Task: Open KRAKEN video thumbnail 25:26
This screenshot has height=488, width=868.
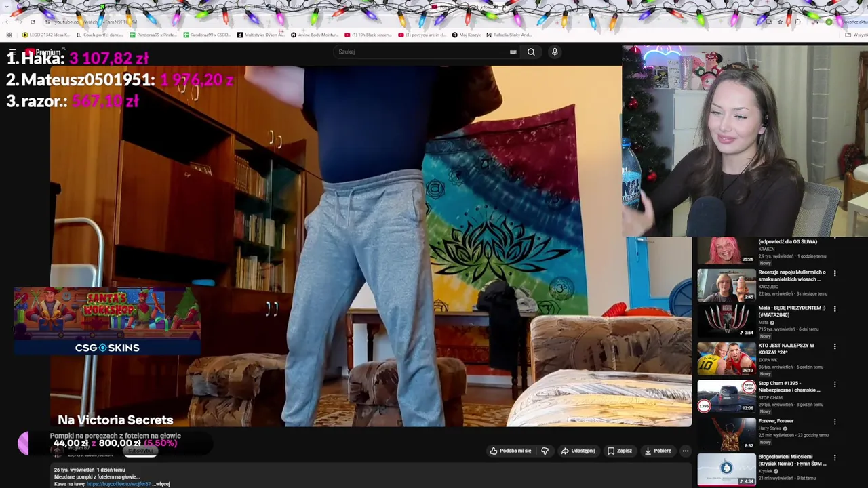Action: pos(726,250)
